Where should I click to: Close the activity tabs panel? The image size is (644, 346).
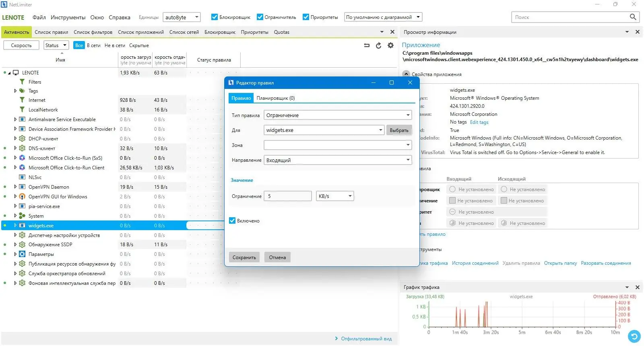[x=392, y=32]
